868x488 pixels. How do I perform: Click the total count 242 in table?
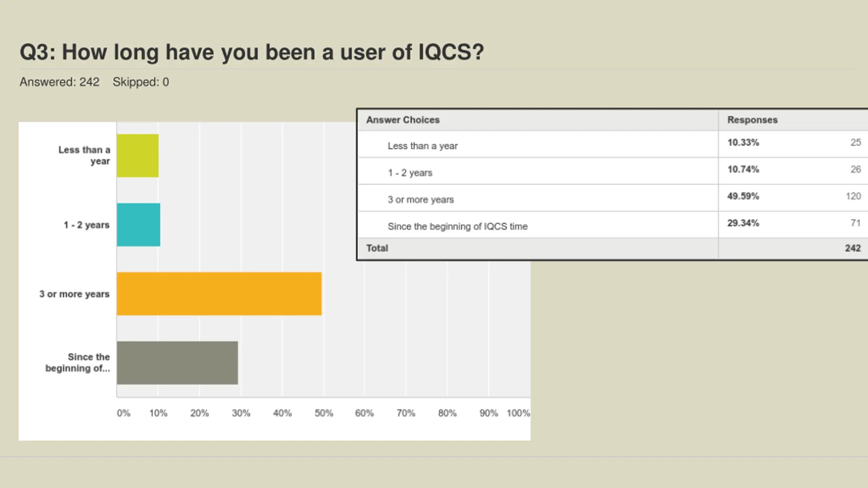tap(852, 248)
